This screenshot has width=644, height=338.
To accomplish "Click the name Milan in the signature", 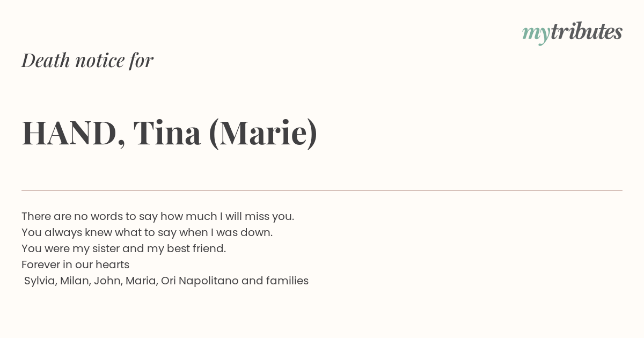I will 75,281.
